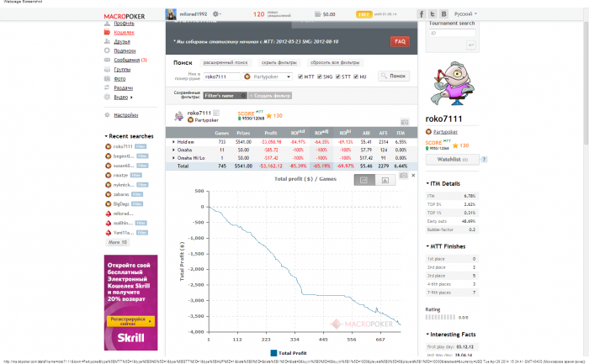
Task: Click the camera icon above the chart
Action: [x=403, y=175]
